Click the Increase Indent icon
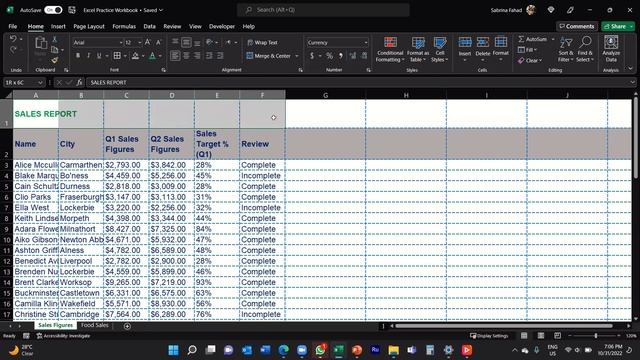Screen dimensions: 640x360 (220, 56)
